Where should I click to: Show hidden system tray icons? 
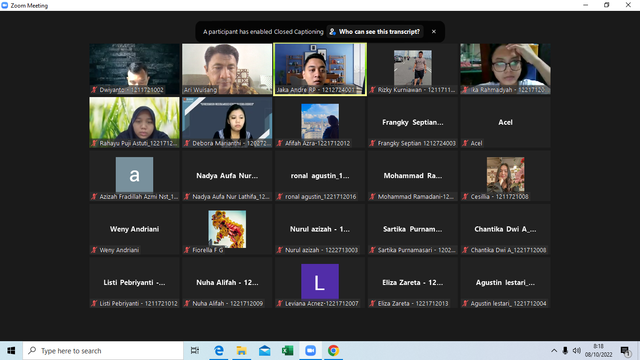554,351
